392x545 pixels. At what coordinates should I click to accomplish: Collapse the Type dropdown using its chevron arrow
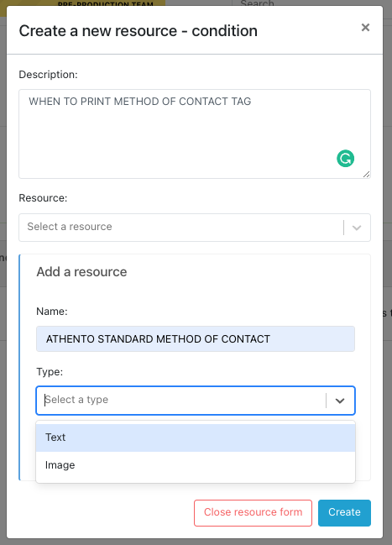(x=340, y=401)
